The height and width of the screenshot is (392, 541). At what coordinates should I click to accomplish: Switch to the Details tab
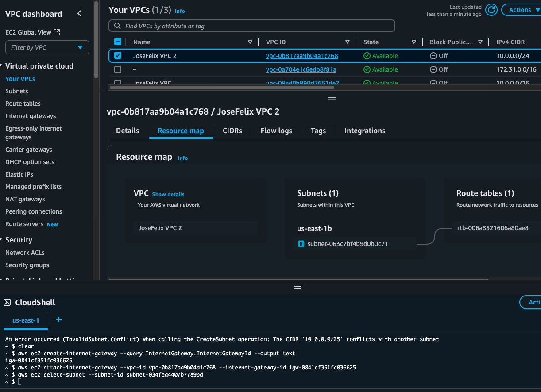pos(128,131)
